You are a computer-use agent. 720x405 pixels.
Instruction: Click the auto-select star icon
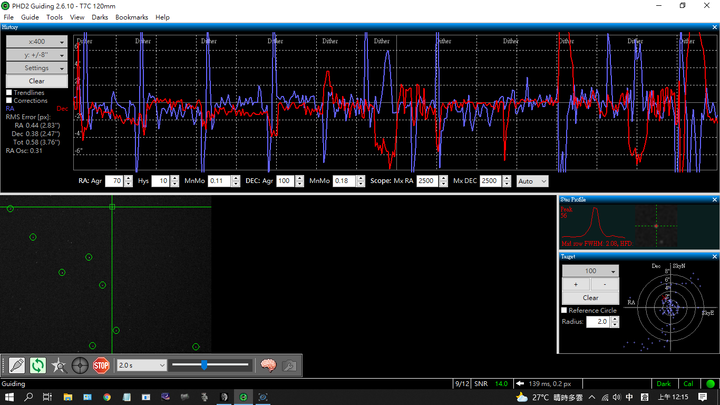(59, 366)
